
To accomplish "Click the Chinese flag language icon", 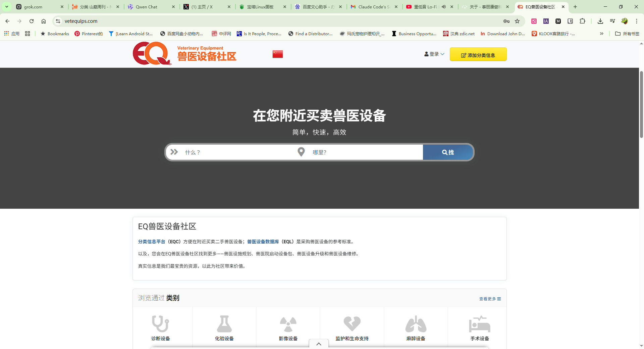I will pyautogui.click(x=277, y=54).
